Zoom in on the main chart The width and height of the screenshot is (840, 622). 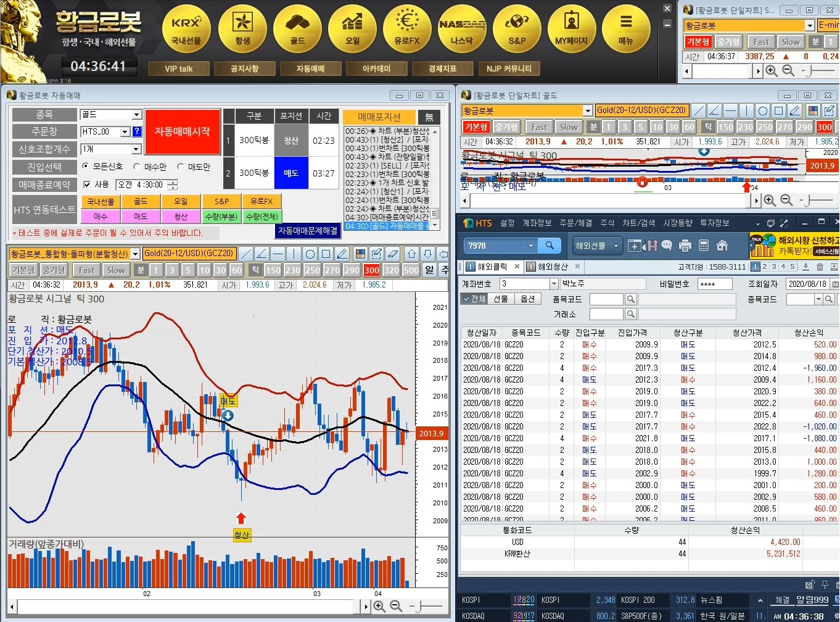point(379,607)
